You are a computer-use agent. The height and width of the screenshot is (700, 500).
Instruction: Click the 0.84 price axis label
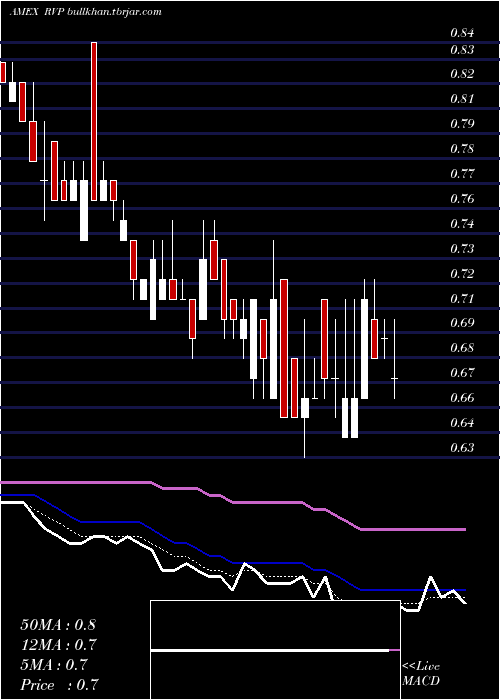462,33
